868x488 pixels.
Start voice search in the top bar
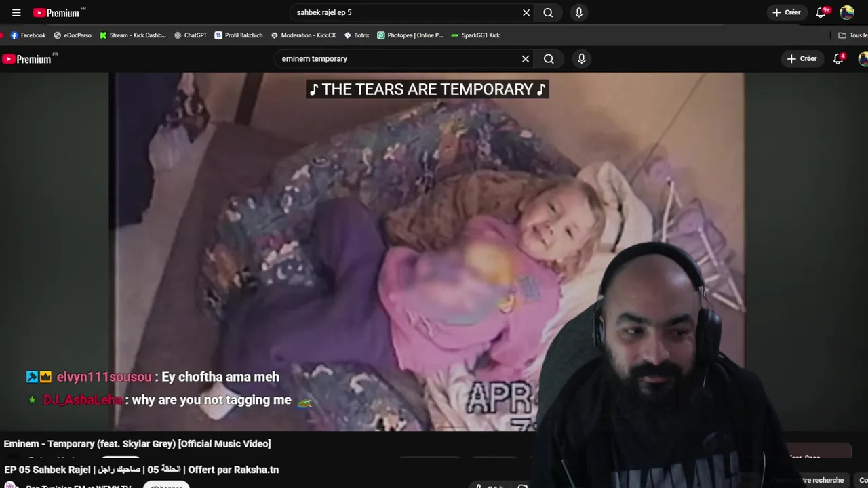578,12
